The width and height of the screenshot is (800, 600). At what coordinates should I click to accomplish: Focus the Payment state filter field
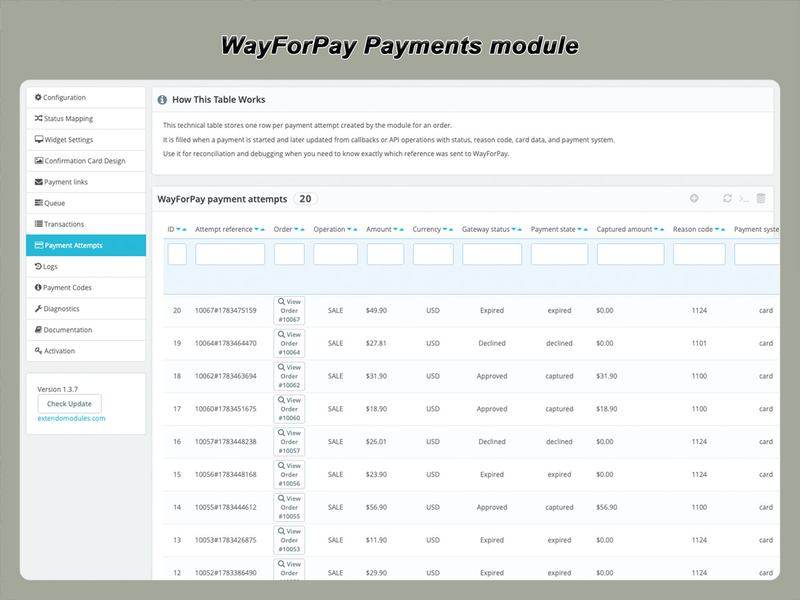coord(559,254)
